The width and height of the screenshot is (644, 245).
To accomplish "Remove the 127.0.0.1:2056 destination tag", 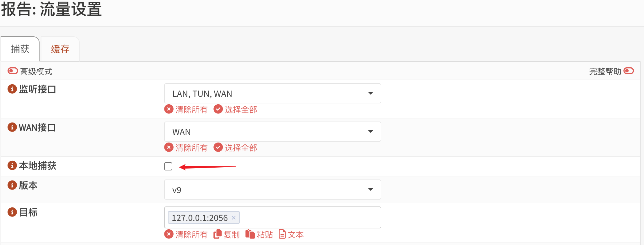I will click(x=233, y=218).
